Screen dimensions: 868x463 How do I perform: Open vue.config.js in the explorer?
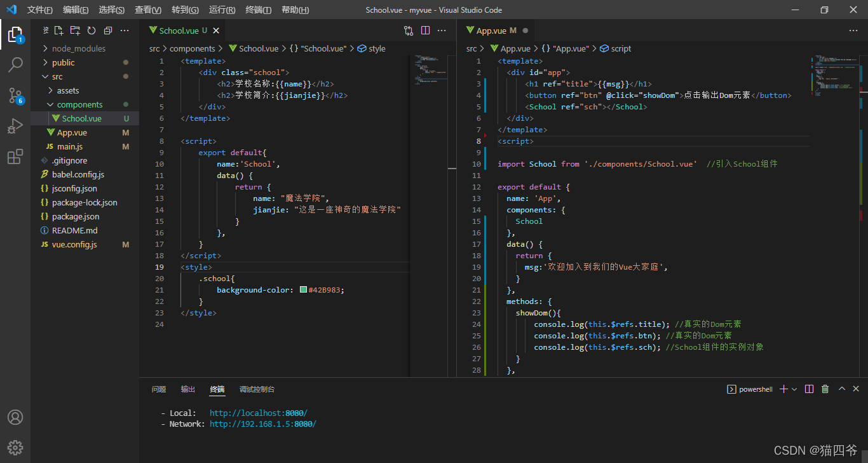pyautogui.click(x=85, y=244)
